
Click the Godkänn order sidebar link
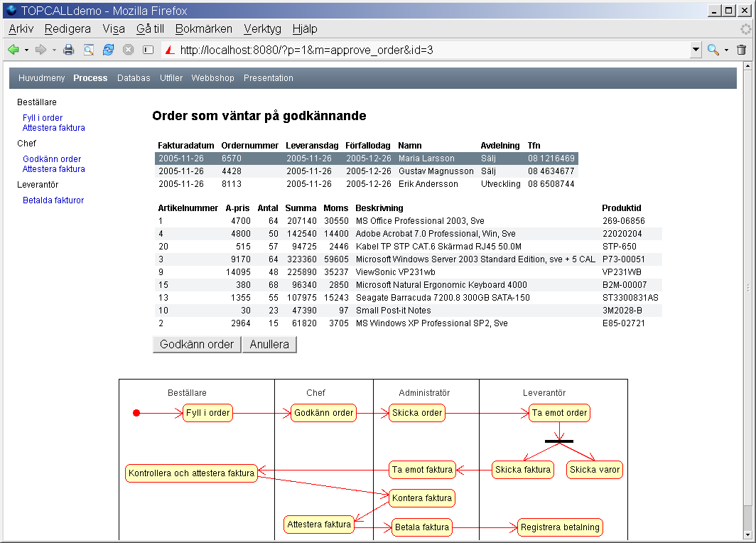coord(52,159)
